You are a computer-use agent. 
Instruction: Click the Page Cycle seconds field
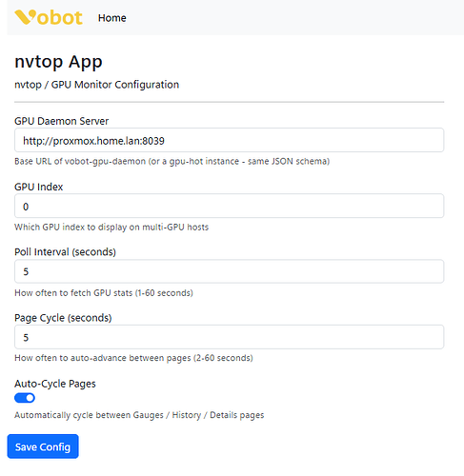(229, 337)
